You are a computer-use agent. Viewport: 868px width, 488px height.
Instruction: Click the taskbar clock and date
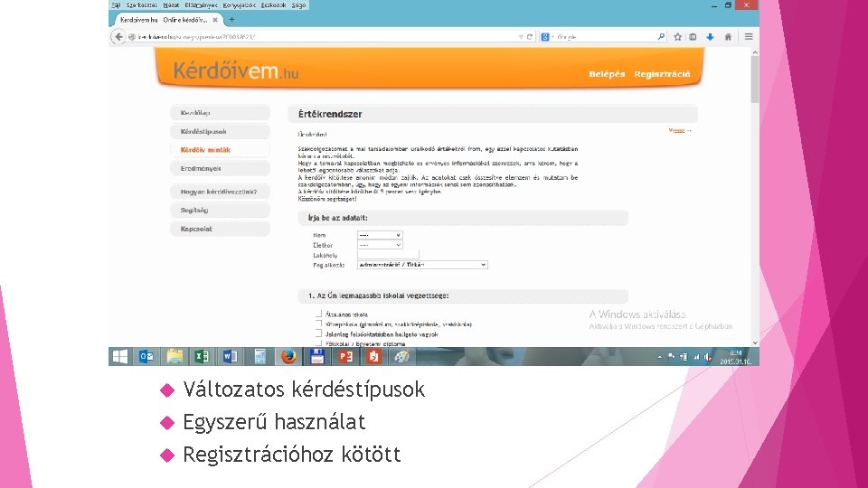click(x=736, y=357)
